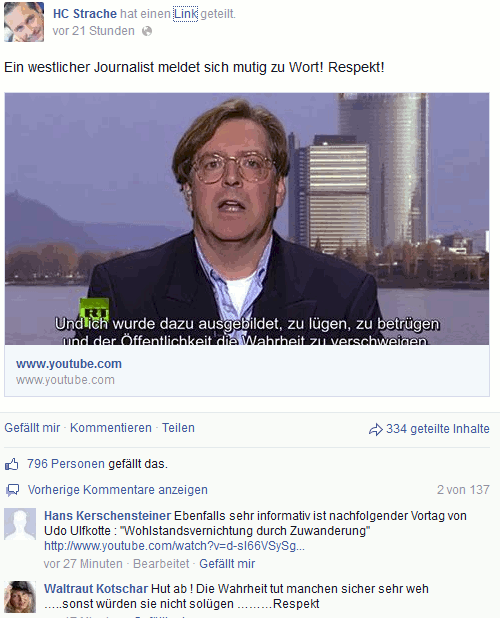This screenshot has width=500, height=618.
Task: Share the post with 'Teilen'
Action: pyautogui.click(x=178, y=428)
